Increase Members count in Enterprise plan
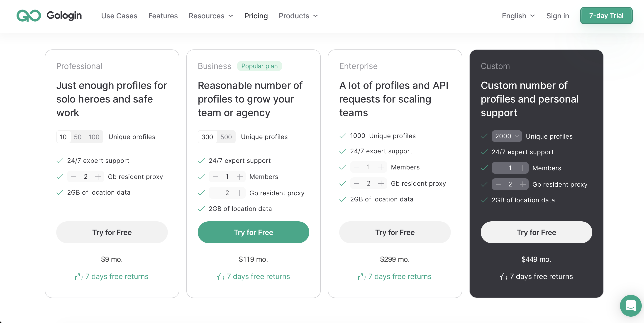This screenshot has height=323, width=644. (x=381, y=167)
